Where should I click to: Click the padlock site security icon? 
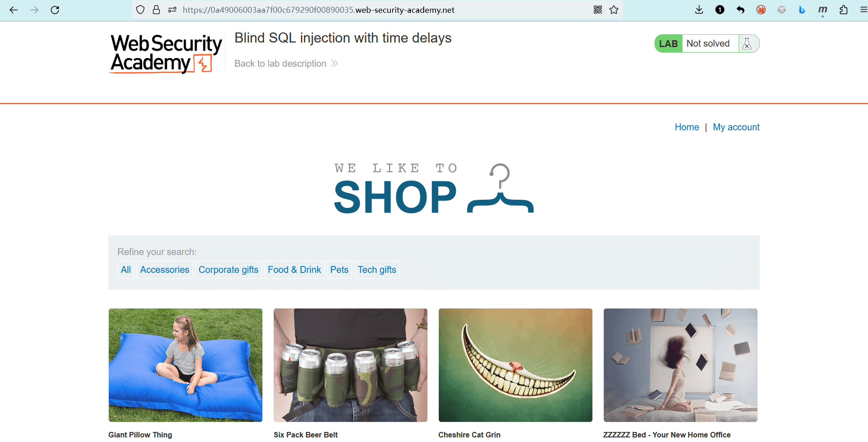click(156, 10)
